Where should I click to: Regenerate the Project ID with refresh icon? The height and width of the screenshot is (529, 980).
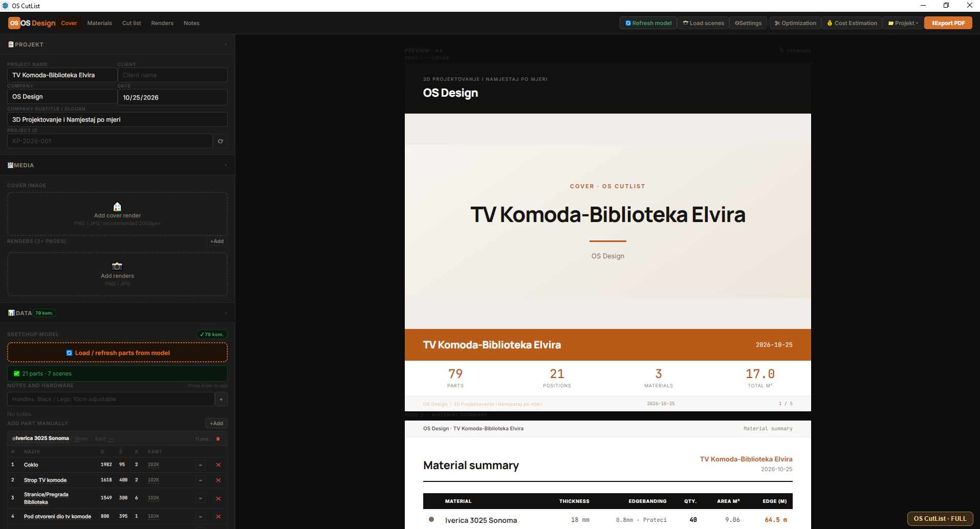[221, 141]
